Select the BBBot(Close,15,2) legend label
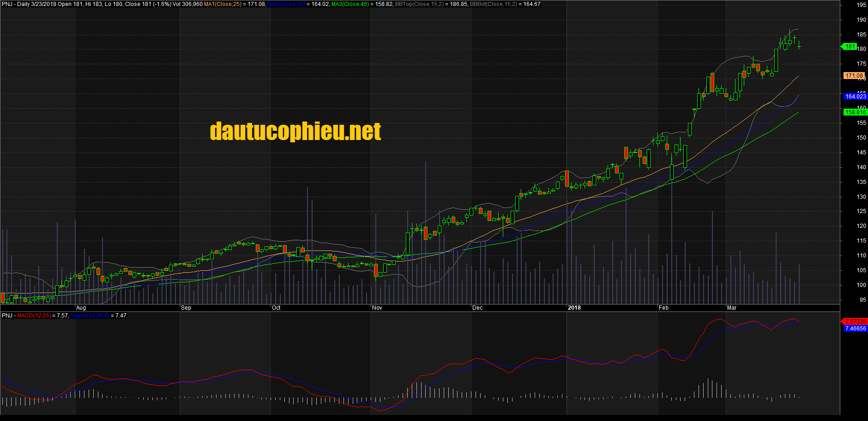Screen dimensions: 868x421 [494, 4]
